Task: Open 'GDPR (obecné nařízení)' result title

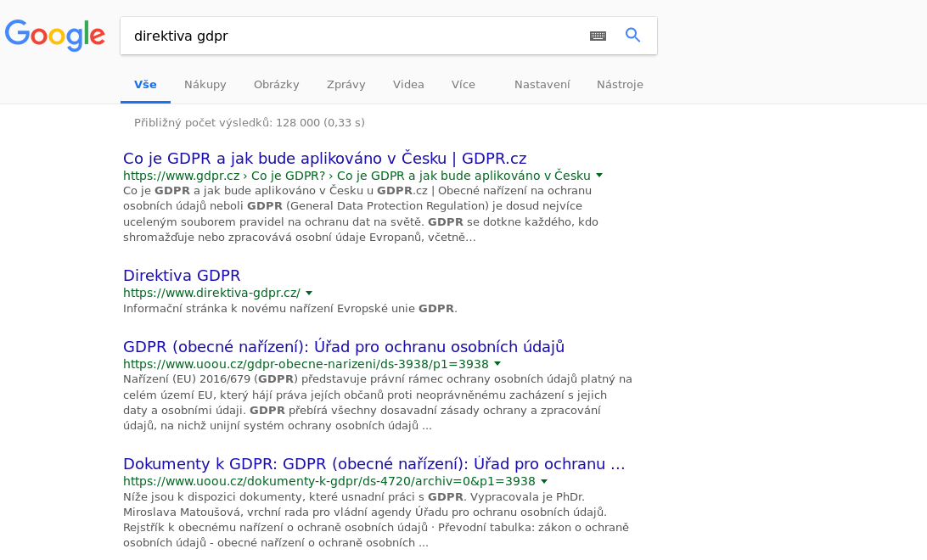Action: (x=343, y=347)
